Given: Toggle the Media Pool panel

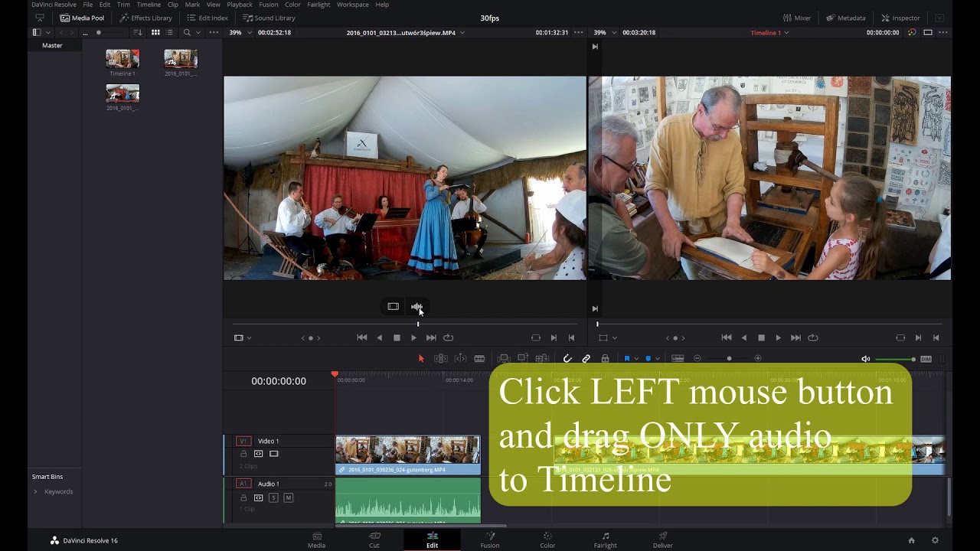Looking at the screenshot, I should coord(81,18).
